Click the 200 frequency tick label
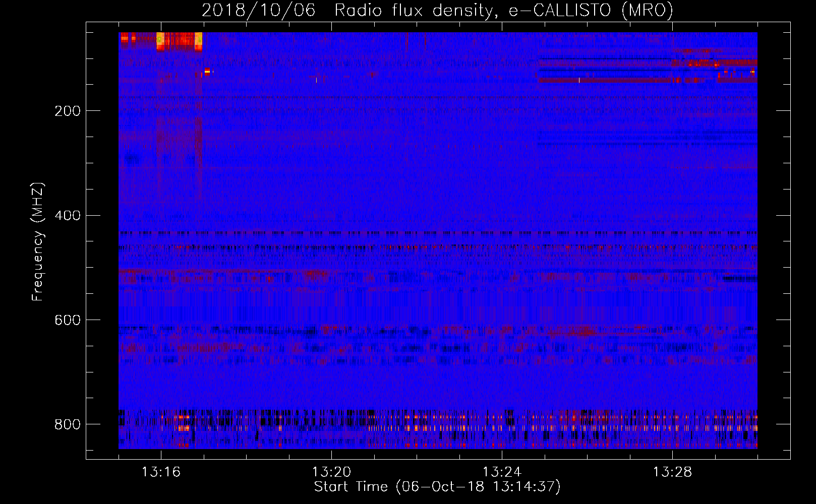The image size is (816, 504). (x=68, y=111)
